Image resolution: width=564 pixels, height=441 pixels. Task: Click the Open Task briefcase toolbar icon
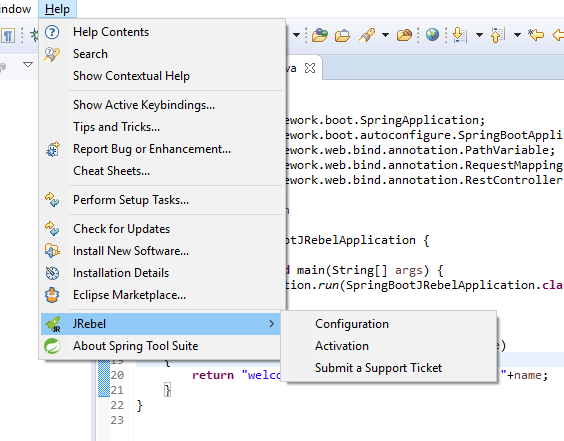[342, 35]
